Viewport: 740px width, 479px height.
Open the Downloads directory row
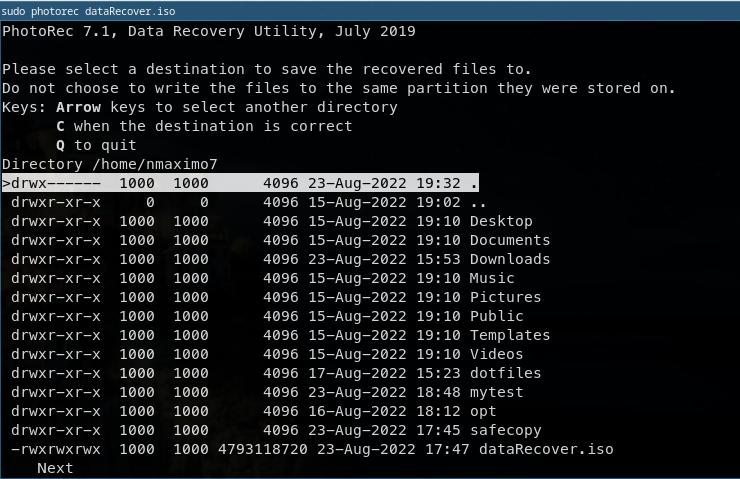pos(509,259)
